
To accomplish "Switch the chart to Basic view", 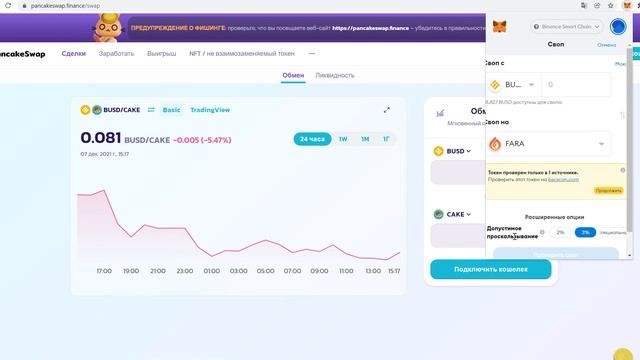I will [171, 110].
